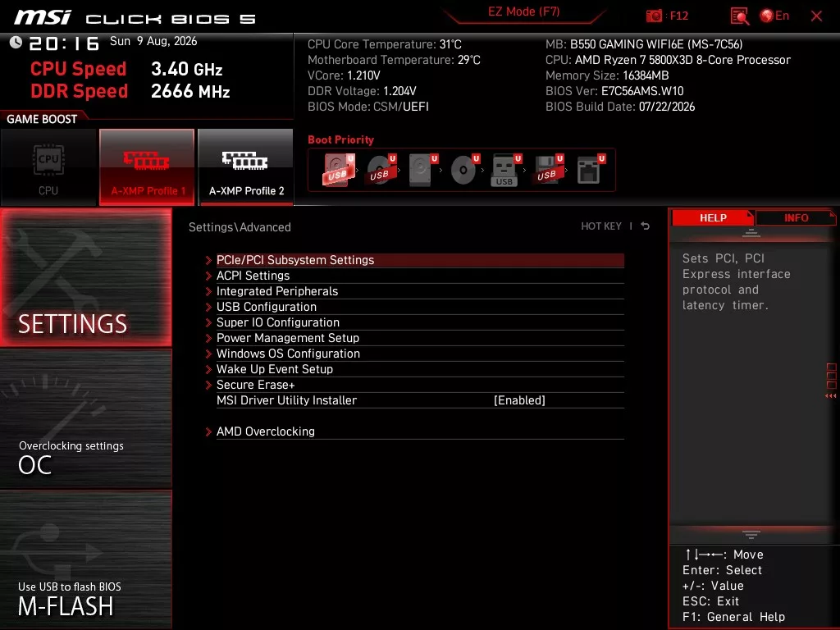840x630 pixels.
Task: Open Windows OS Configuration
Action: [x=420, y=353]
